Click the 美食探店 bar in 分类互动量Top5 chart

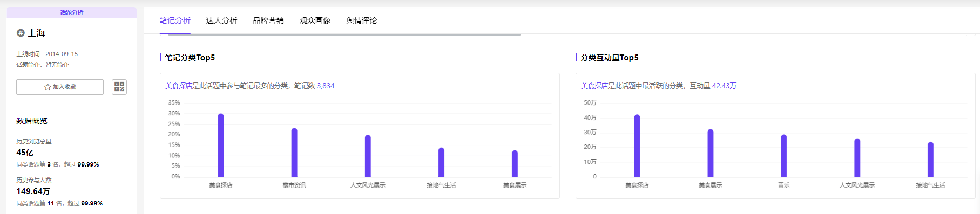coord(637,146)
